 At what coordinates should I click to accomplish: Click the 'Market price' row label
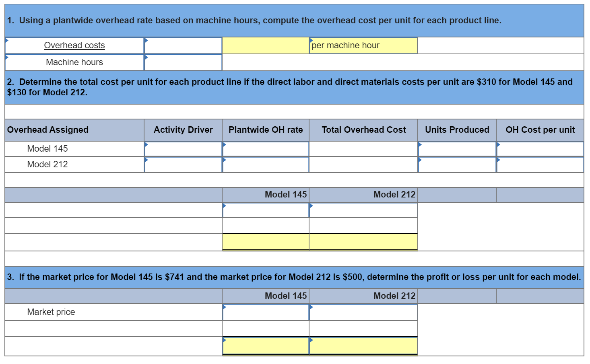pos(51,312)
